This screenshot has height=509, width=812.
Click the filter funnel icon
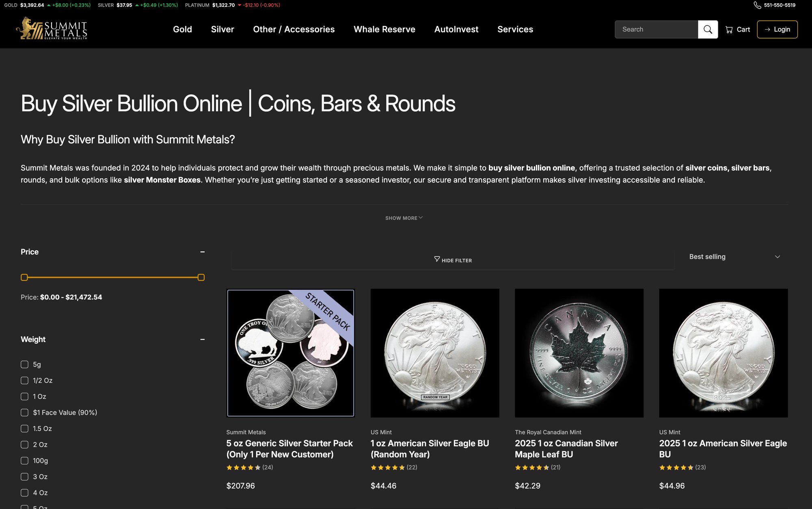437,259
